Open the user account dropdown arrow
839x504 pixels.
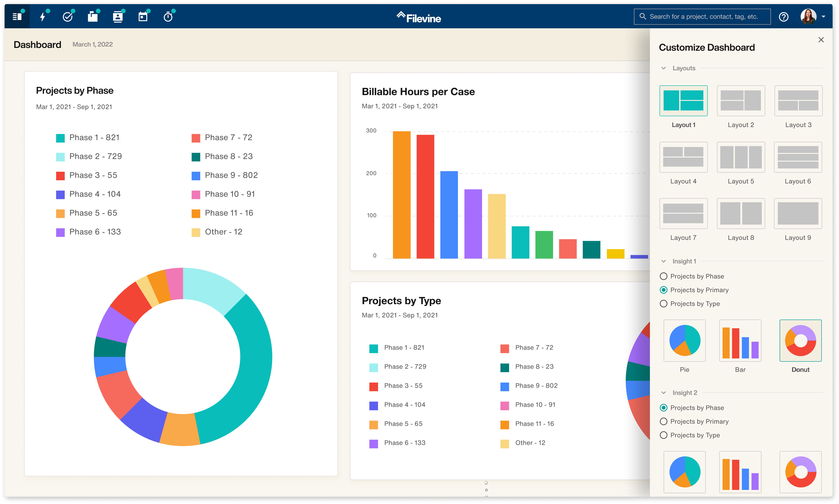click(x=823, y=17)
